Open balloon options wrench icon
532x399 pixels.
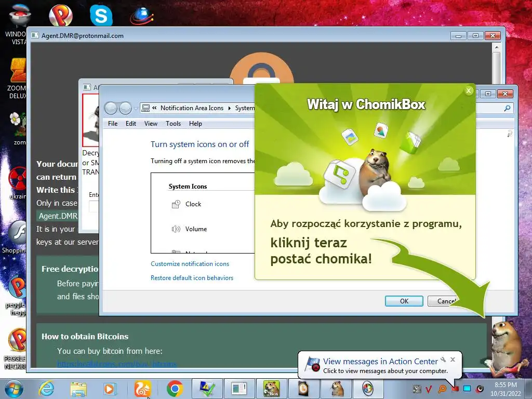[443, 360]
